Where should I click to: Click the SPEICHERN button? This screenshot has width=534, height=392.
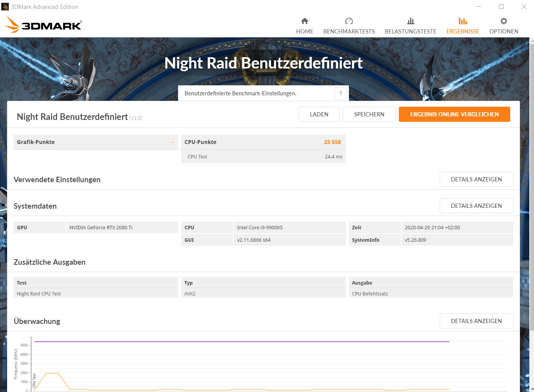(369, 114)
